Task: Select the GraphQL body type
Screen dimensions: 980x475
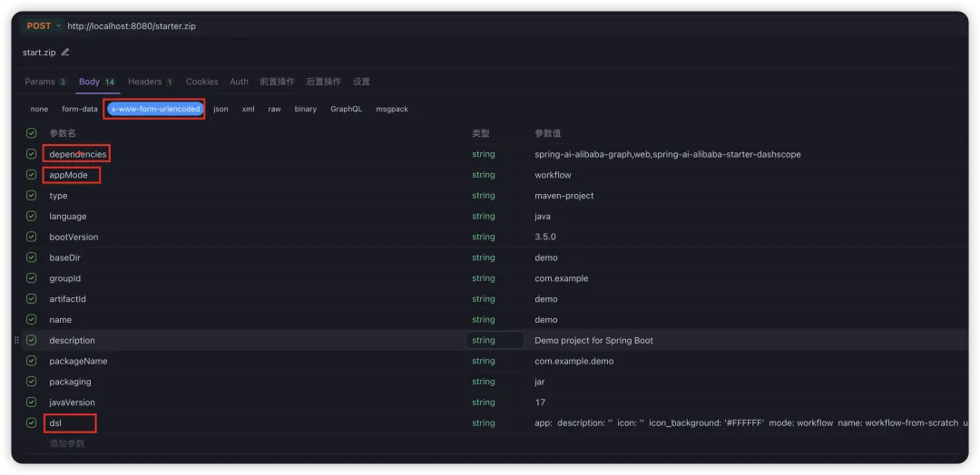Action: pyautogui.click(x=346, y=109)
